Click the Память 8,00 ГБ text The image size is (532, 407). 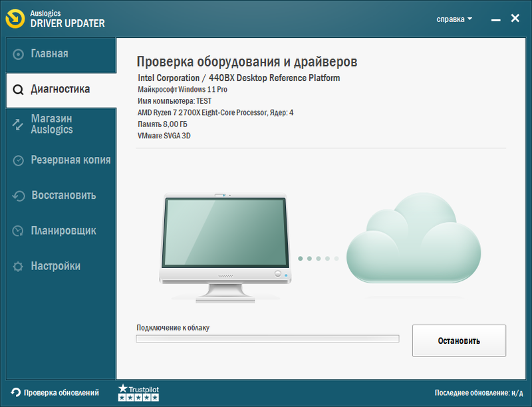tap(162, 124)
